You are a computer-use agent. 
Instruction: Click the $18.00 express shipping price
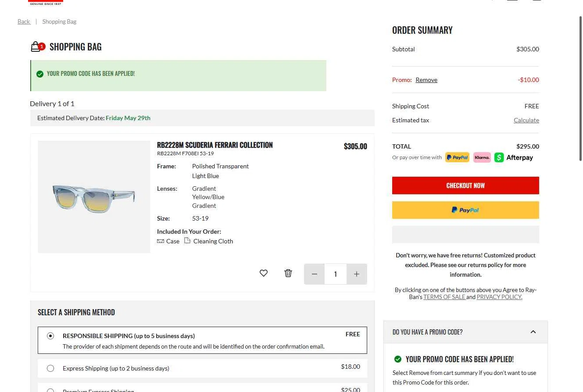[351, 367]
